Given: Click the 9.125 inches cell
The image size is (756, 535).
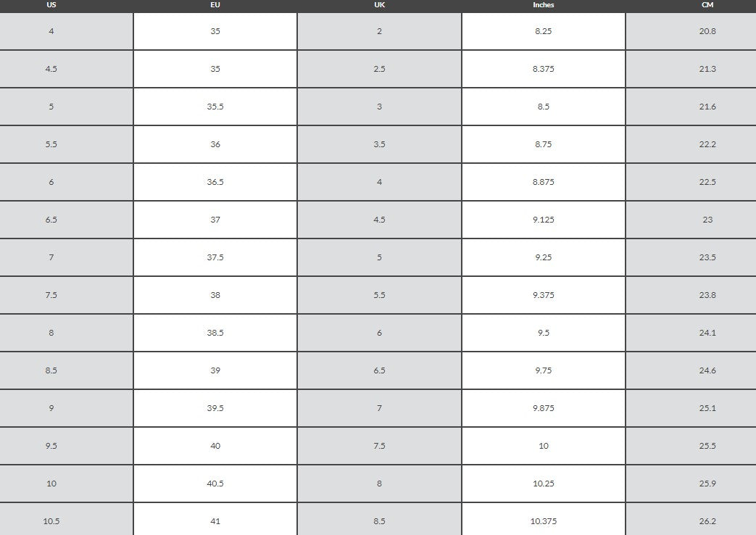Looking at the screenshot, I should point(544,220).
